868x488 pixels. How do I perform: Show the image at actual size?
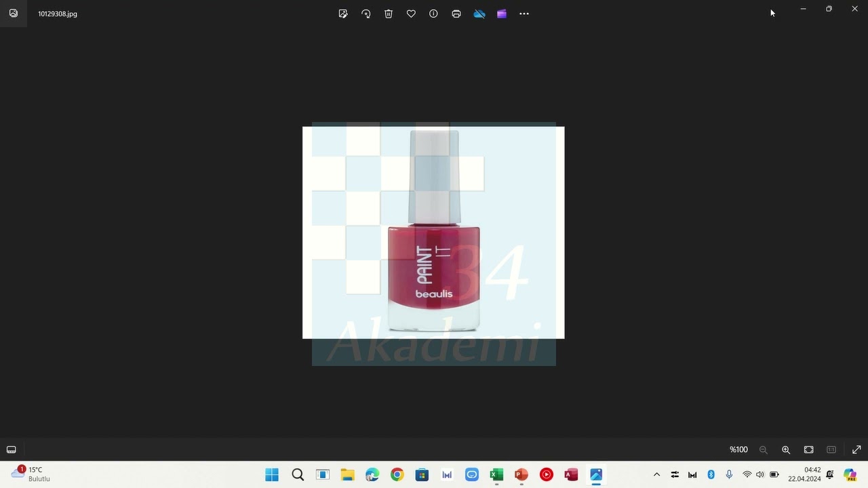click(831, 449)
